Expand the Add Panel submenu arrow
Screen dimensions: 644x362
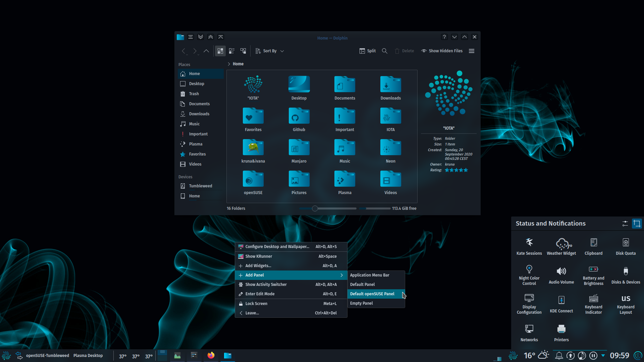coord(341,275)
